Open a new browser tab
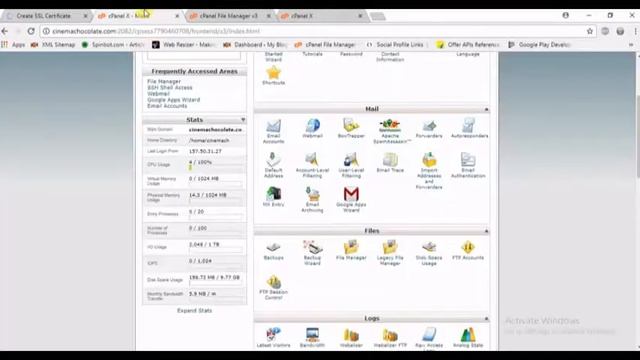640x360 pixels. pyautogui.click(x=378, y=16)
